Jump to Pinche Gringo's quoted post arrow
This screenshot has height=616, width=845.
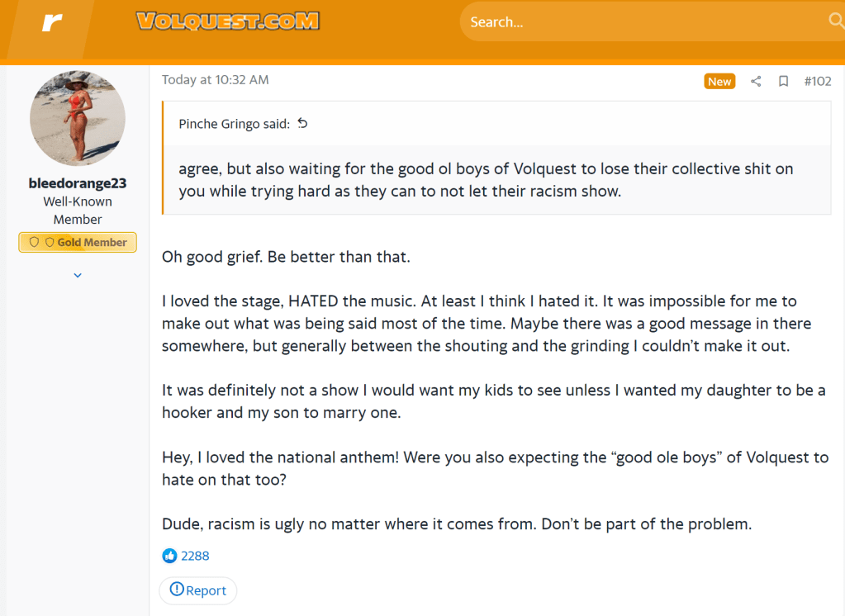click(x=302, y=123)
